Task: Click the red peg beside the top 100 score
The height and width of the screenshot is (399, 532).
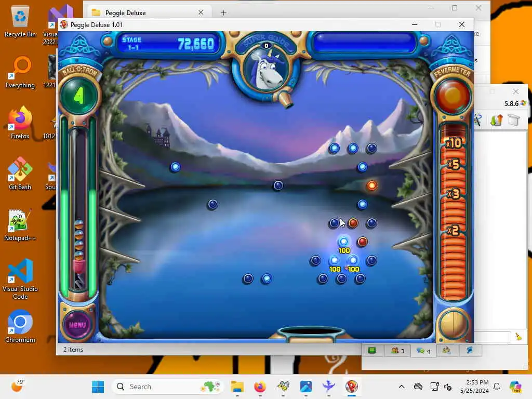Action: (362, 242)
